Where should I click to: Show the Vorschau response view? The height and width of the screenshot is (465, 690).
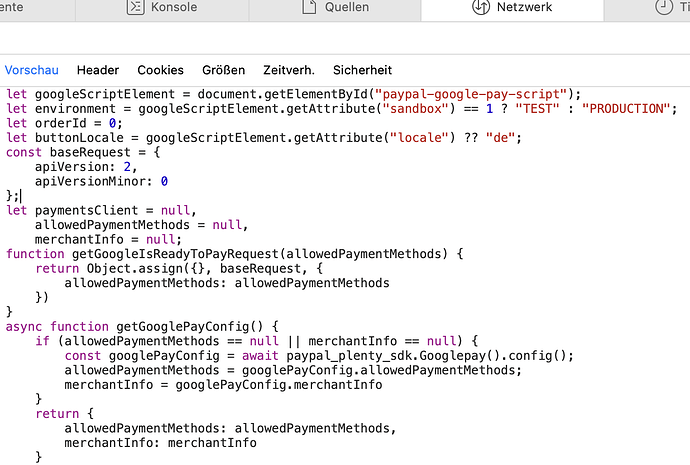(x=32, y=70)
